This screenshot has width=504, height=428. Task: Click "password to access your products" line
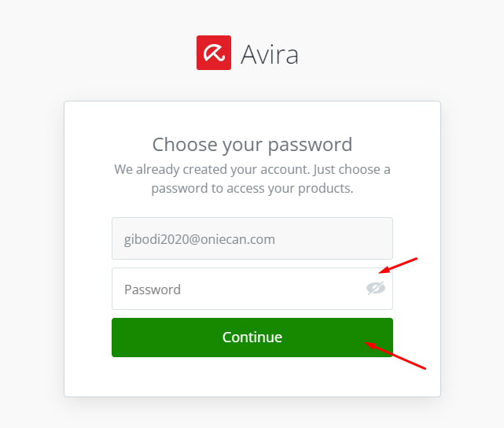[x=252, y=189]
